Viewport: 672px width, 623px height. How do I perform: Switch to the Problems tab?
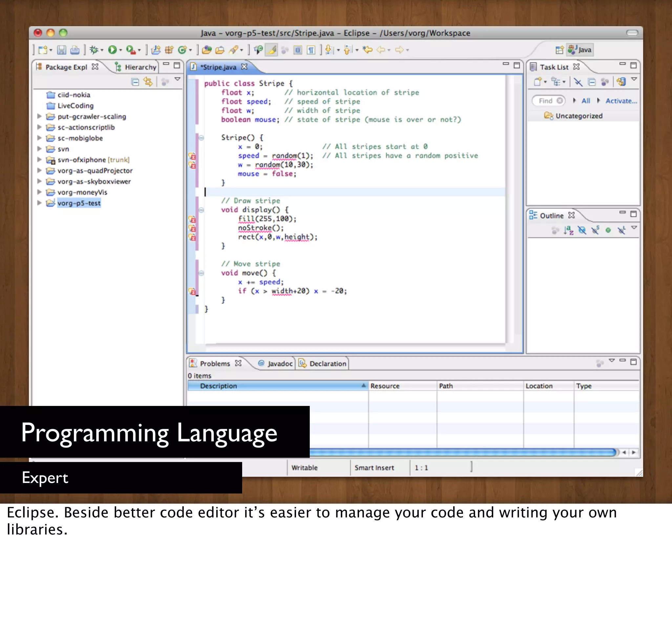click(x=215, y=364)
